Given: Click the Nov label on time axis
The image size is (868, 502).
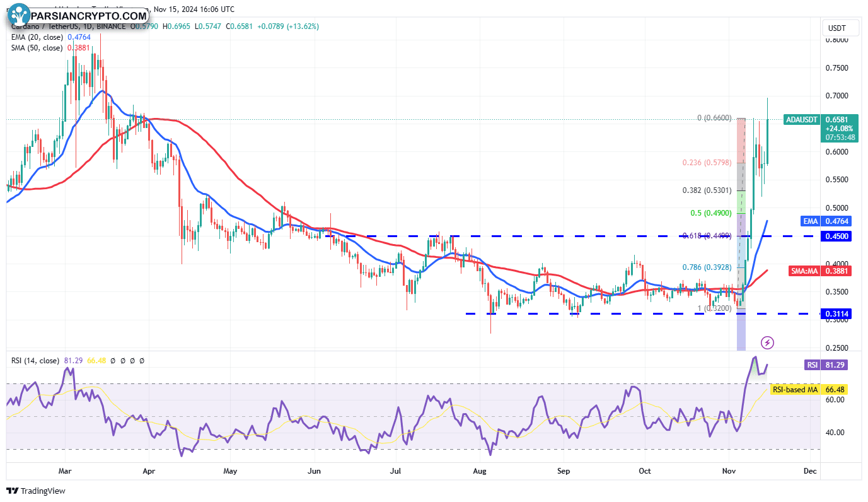Looking at the screenshot, I should click(x=729, y=471).
